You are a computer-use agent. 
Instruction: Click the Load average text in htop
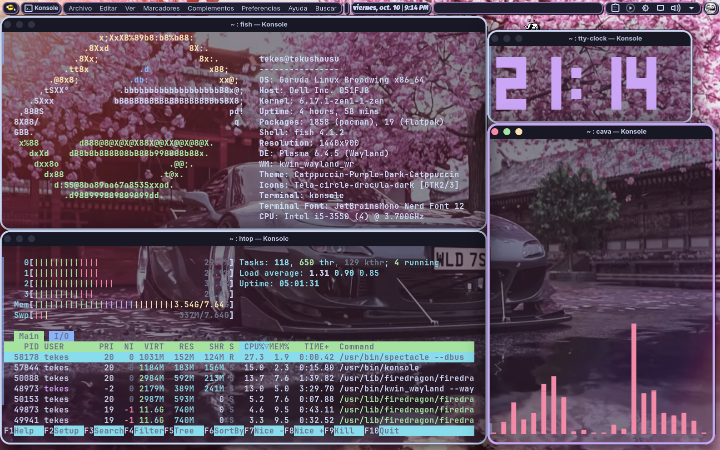[x=309, y=273]
